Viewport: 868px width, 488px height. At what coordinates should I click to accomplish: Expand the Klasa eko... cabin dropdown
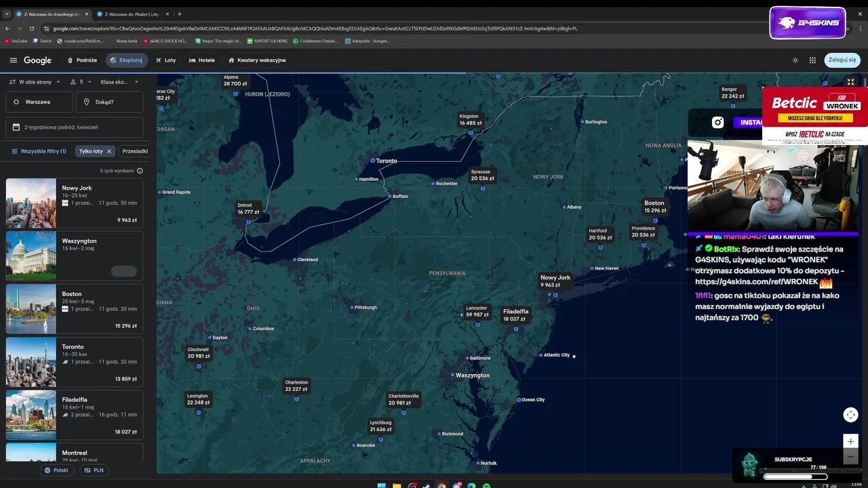119,82
